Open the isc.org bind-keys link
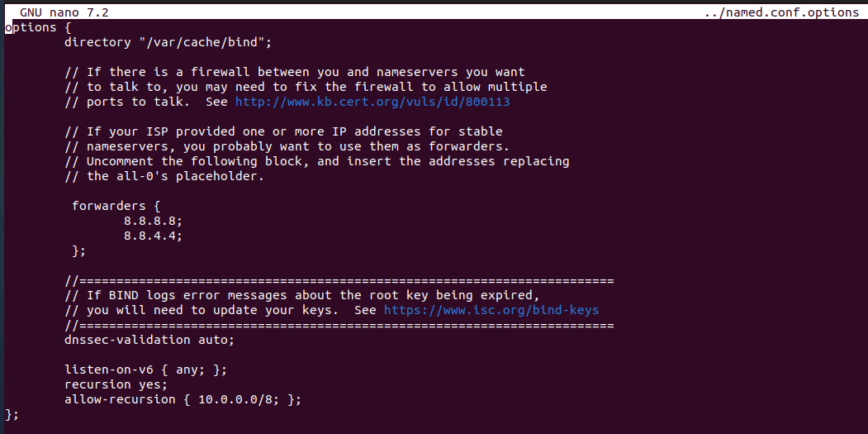 pos(491,310)
